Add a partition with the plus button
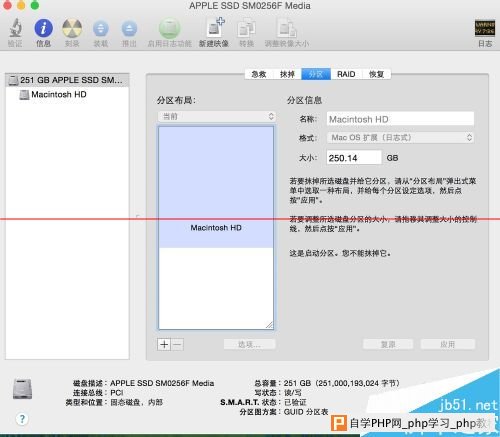Image resolution: width=500 pixels, height=437 pixels. [164, 344]
